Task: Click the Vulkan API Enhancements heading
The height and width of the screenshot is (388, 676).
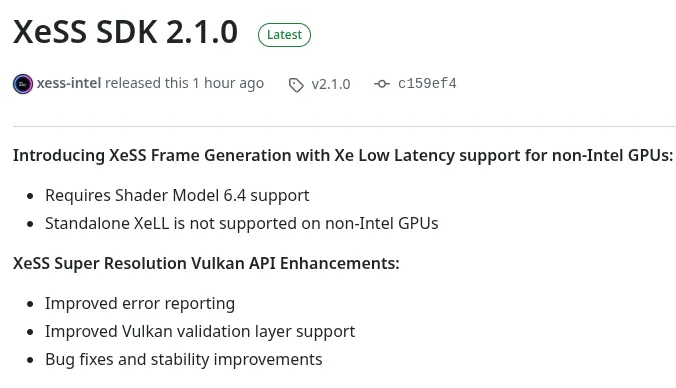Action: pos(206,263)
